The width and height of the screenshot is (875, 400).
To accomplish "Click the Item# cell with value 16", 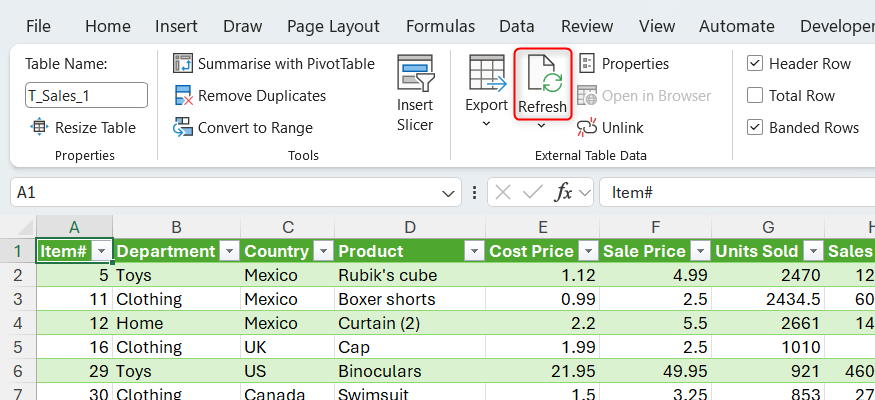I will [75, 347].
